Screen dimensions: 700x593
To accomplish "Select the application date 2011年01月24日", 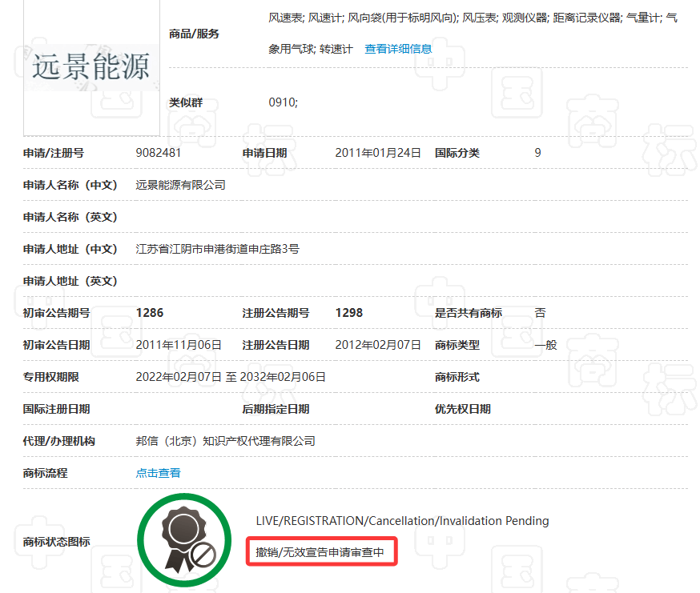I will tap(378, 153).
